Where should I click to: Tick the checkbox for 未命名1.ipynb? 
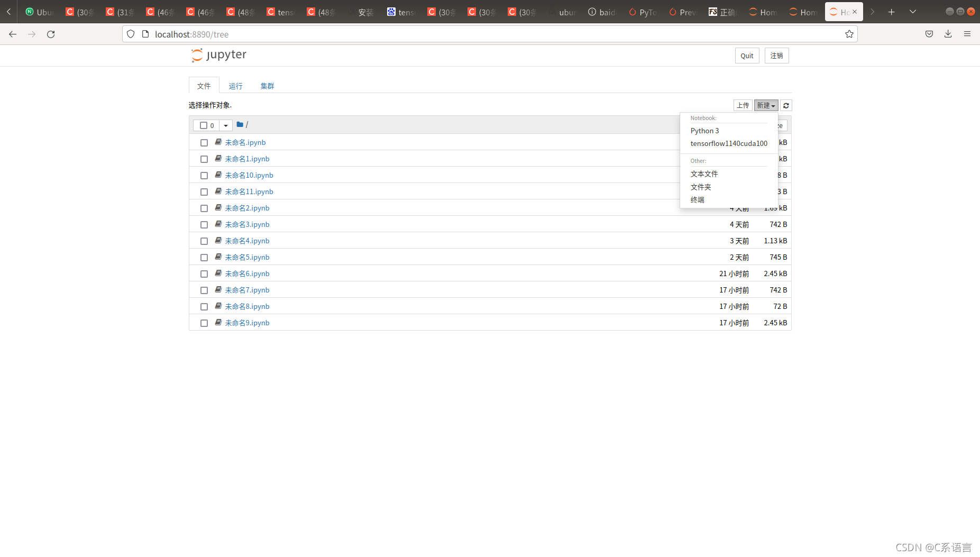204,159
